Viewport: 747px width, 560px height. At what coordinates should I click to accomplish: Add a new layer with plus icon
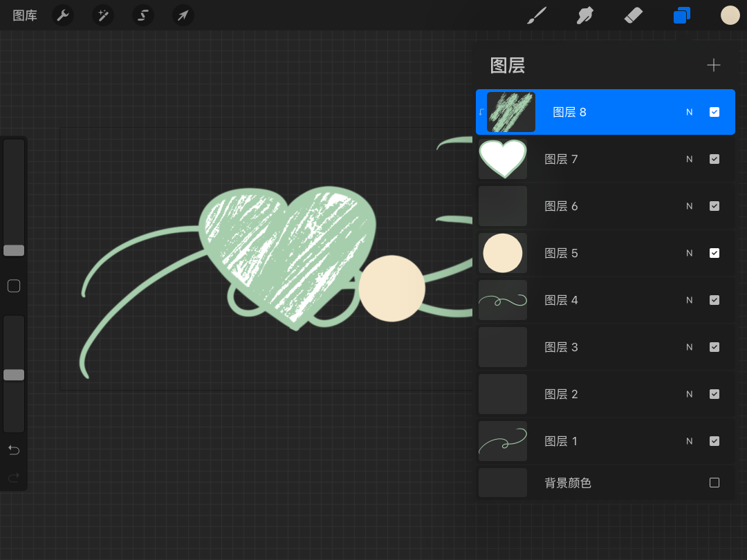[713, 65]
